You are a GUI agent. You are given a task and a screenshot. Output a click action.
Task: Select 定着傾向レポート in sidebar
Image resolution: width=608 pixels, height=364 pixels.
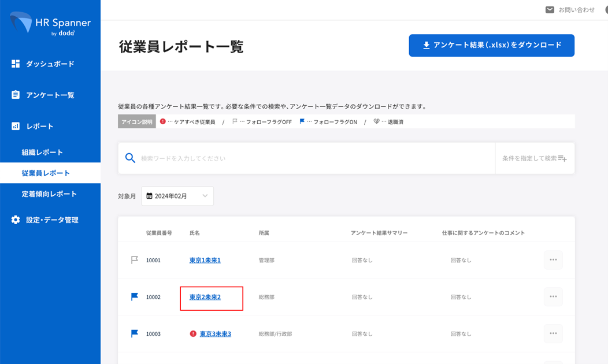[x=49, y=194]
